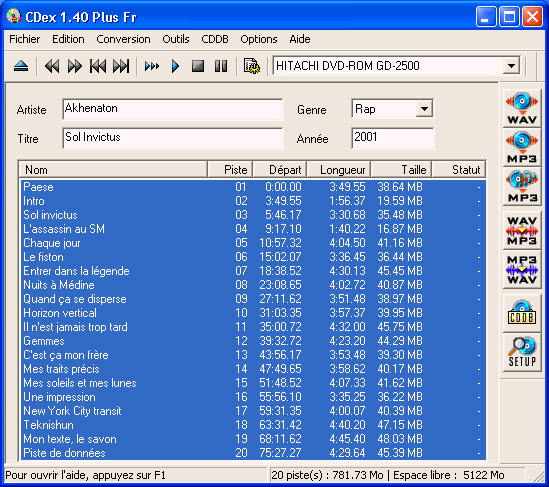Select the track 'Quand ça se disperse'
This screenshot has height=487, width=549.
253,299
